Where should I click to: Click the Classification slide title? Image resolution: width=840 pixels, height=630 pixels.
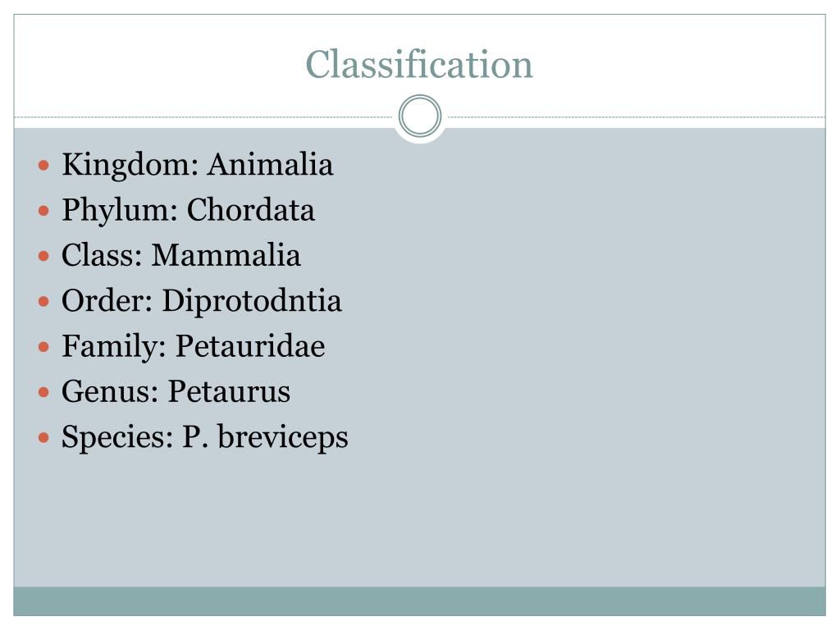(419, 65)
